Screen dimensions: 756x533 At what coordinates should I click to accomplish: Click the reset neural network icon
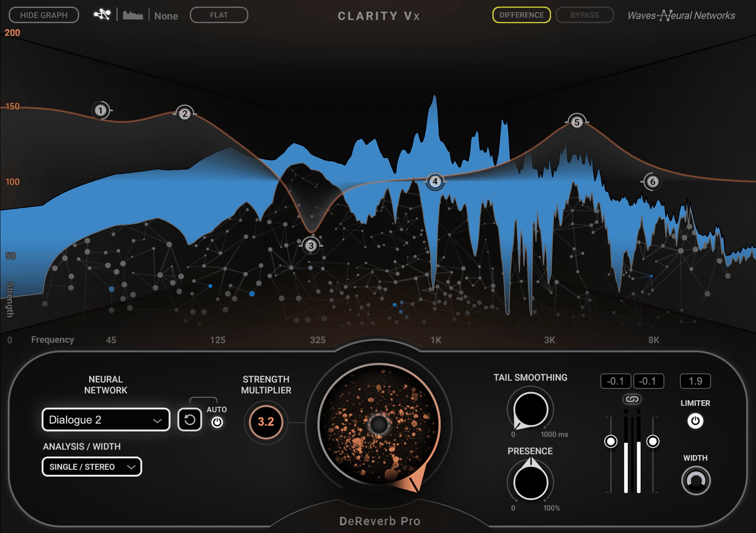190,420
